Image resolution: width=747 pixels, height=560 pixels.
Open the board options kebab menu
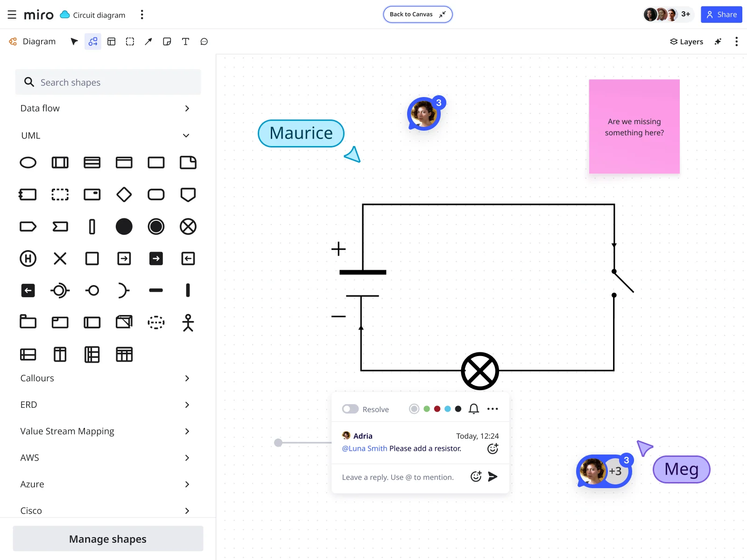click(x=142, y=15)
